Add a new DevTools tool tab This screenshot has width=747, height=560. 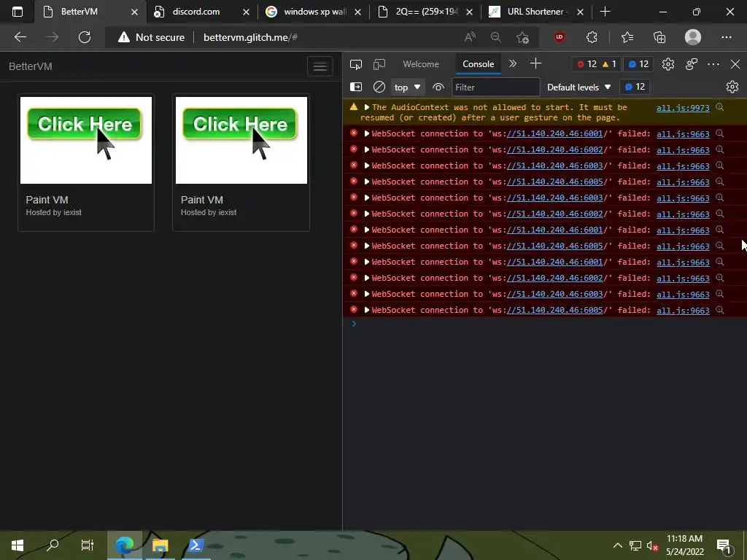[x=536, y=63]
